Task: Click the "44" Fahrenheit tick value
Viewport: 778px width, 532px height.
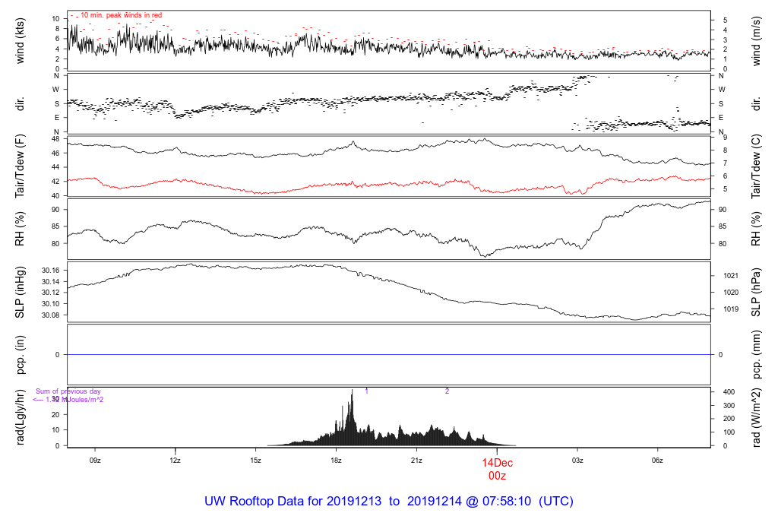Action: click(x=55, y=167)
